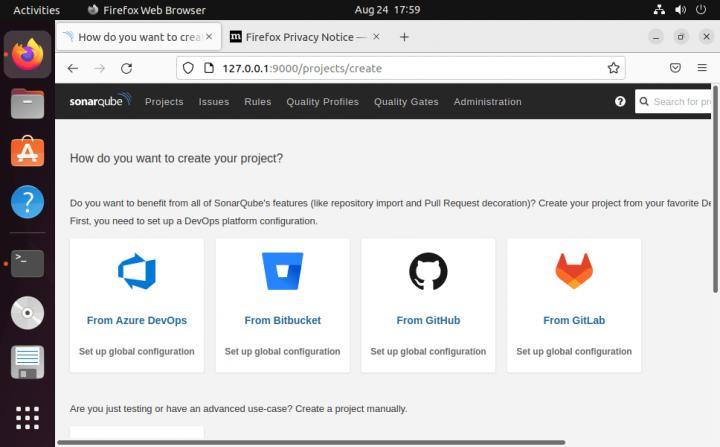Viewport: 720px width, 447px height.
Task: Click the GitLab fox logo
Action: 574,271
